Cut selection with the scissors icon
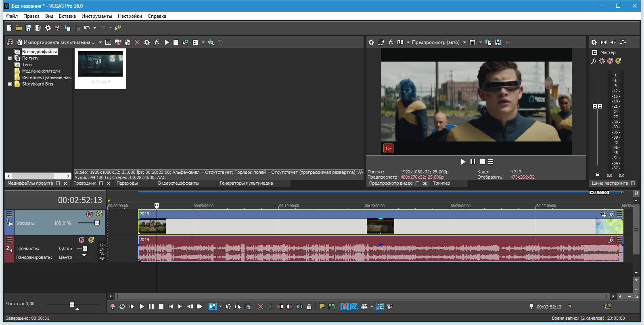644x325 pixels. (58, 28)
